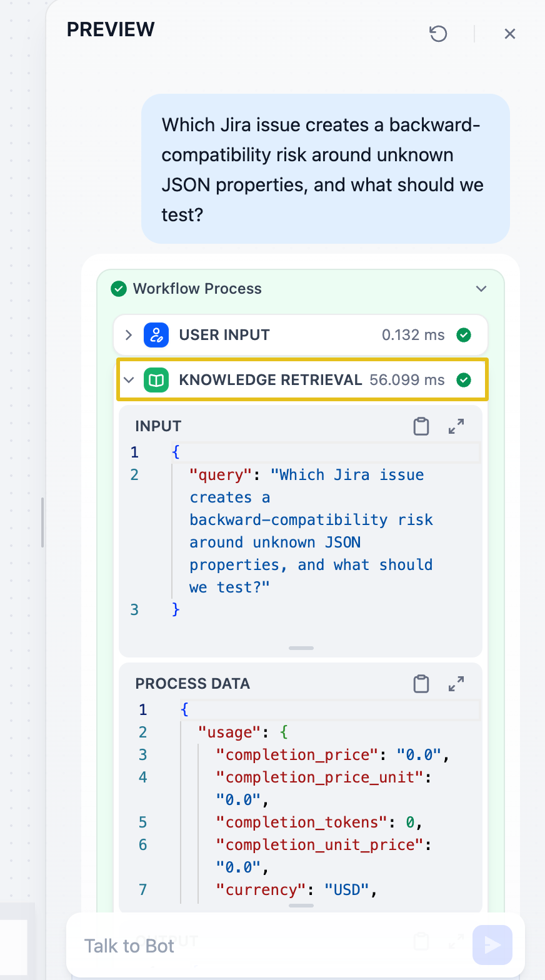Click the INPUT section heading
The width and height of the screenshot is (545, 980).
click(x=158, y=426)
